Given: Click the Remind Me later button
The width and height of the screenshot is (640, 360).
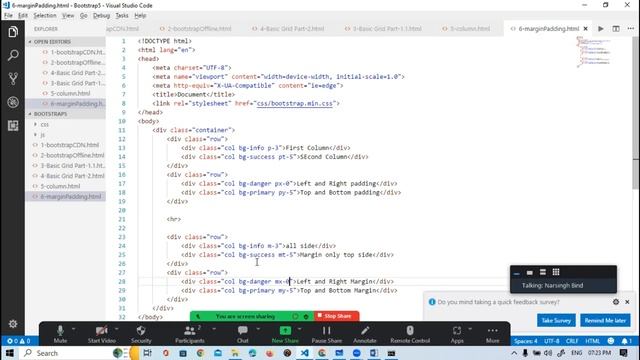Looking at the screenshot, I should coord(605,320).
